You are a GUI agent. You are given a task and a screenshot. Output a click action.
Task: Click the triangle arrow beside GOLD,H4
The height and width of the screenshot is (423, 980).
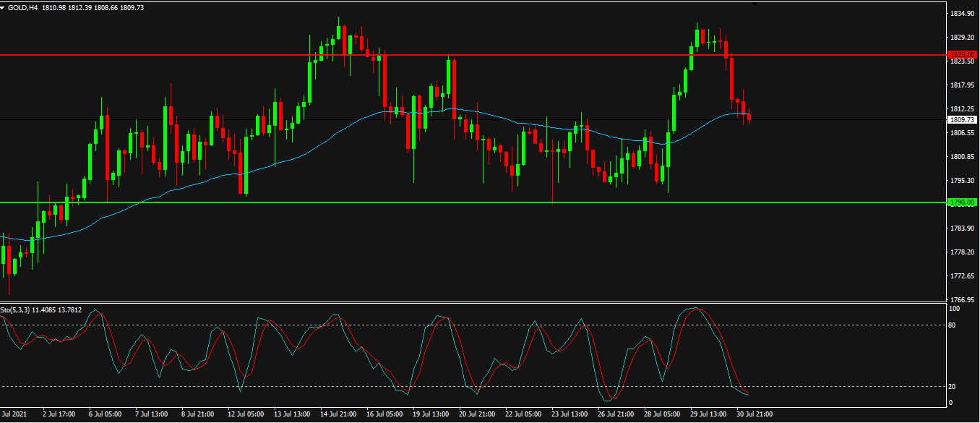point(4,7)
